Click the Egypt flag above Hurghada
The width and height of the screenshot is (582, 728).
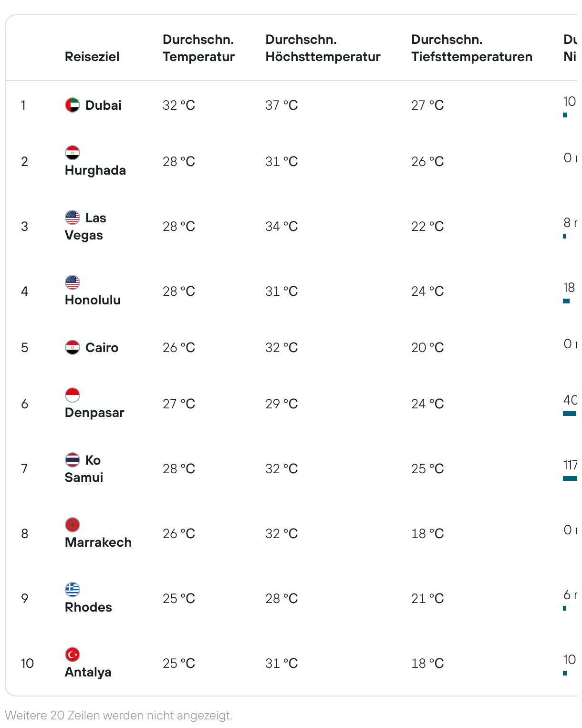(x=73, y=153)
